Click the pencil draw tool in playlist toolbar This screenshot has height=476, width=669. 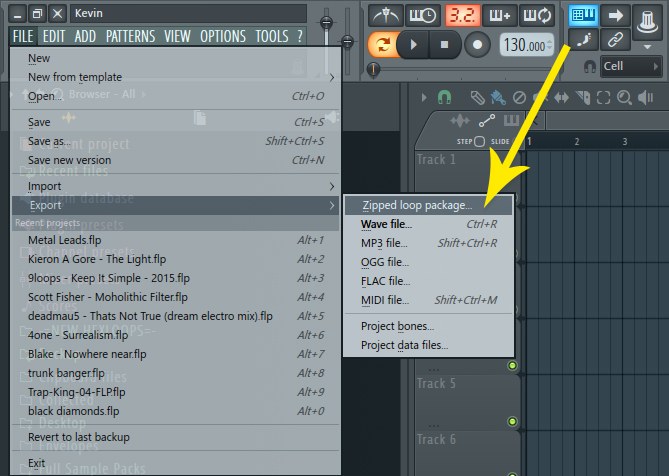coord(478,97)
